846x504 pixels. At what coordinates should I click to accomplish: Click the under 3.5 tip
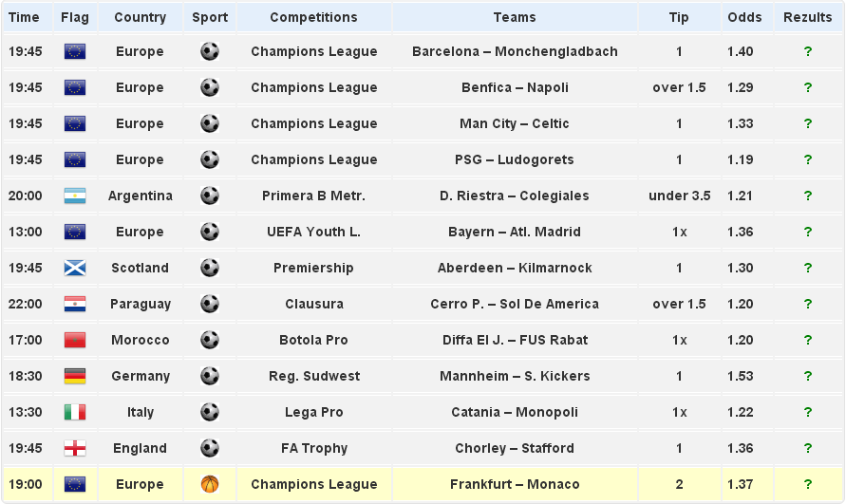tap(679, 196)
